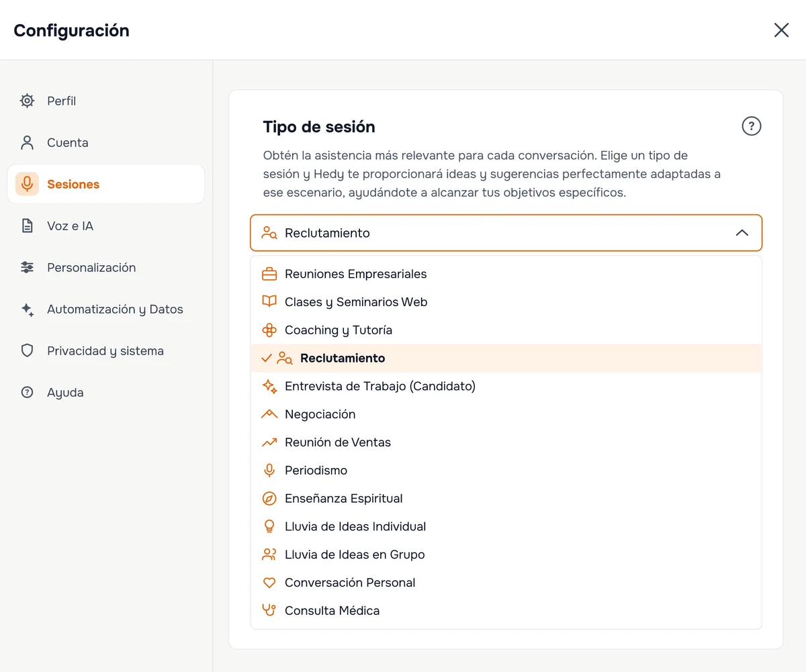Screen dimensions: 806x672
Task: Click the lightbulb icon for Lluvia de Ideas Individual
Action: (x=269, y=526)
